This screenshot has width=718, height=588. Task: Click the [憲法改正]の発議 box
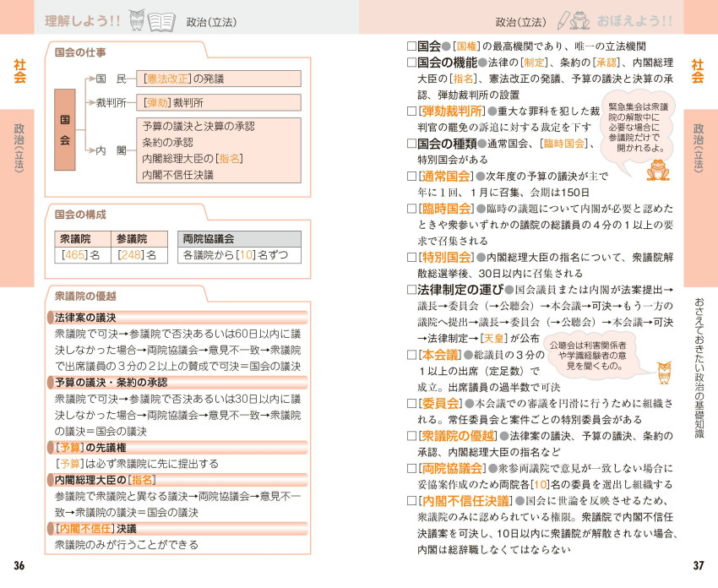point(219,79)
